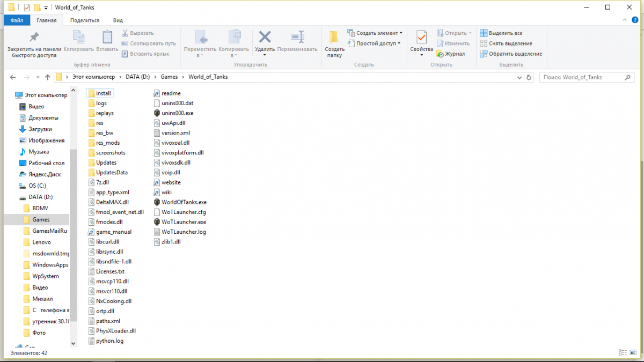Viewport: 644px width, 362px height.
Task: Expand the Create Item (Создать элемент) dropdown
Action: tap(374, 33)
